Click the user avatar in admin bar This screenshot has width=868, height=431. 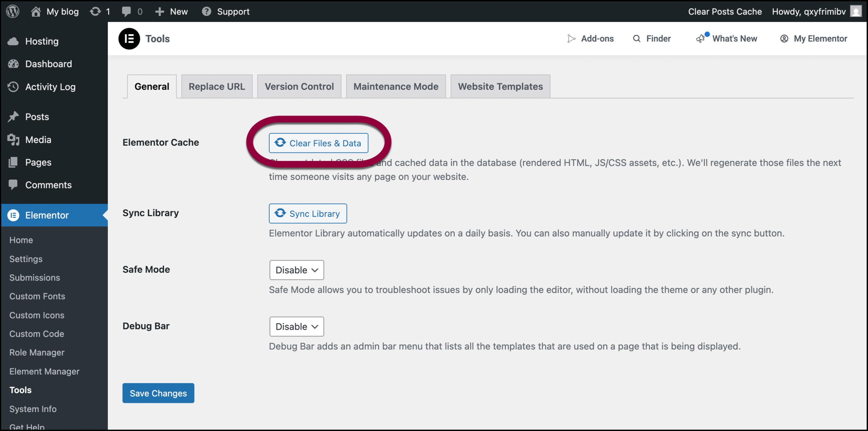(856, 12)
